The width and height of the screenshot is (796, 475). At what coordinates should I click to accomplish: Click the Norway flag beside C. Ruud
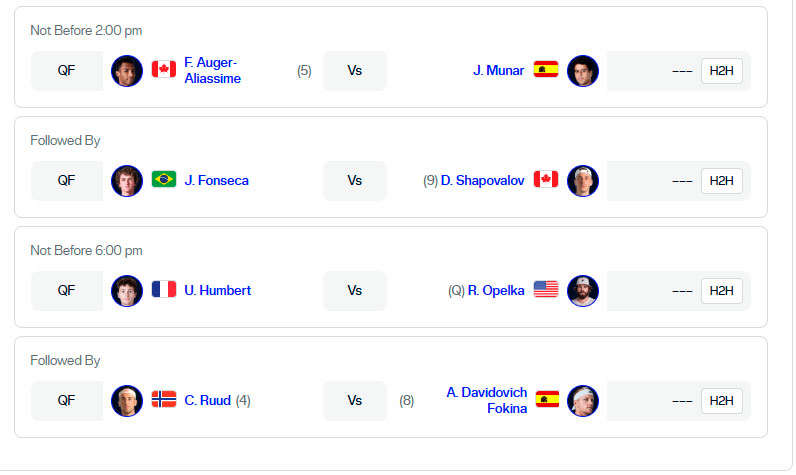(x=164, y=400)
